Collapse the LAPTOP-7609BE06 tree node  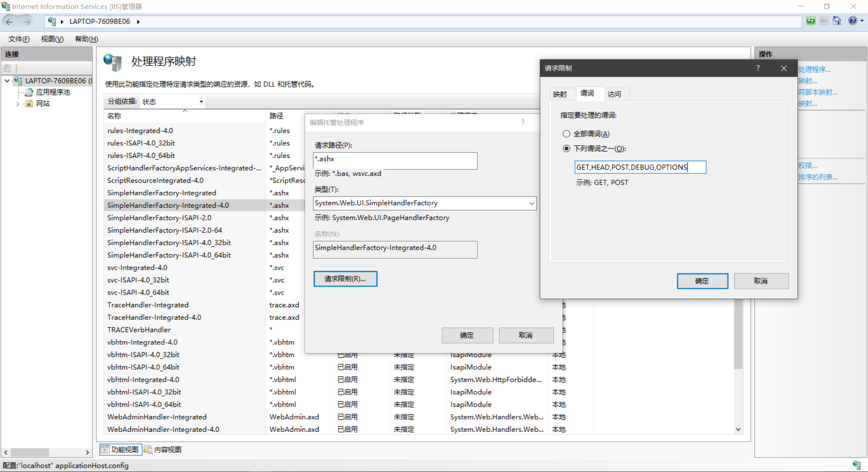7,81
